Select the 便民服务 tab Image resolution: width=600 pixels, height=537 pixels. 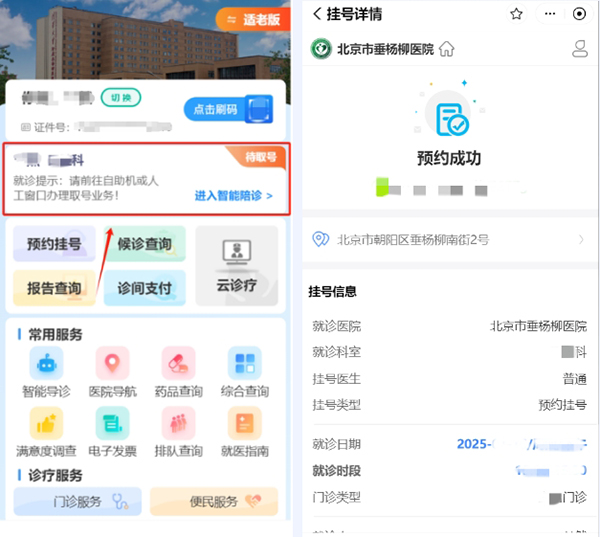[x=214, y=501]
